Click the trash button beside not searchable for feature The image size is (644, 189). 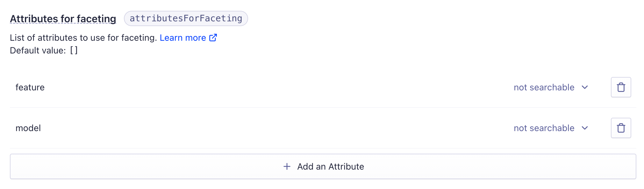(620, 87)
